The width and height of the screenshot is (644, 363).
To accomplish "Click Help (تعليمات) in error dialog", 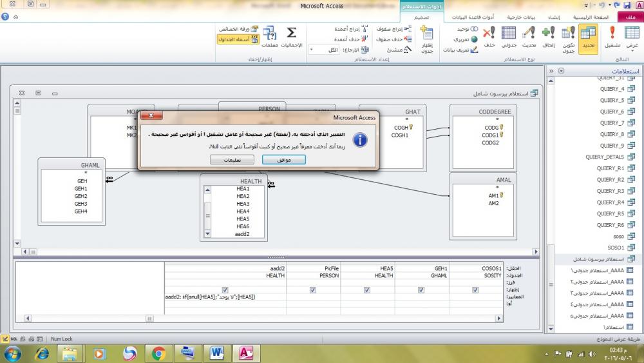I will coord(232,159).
